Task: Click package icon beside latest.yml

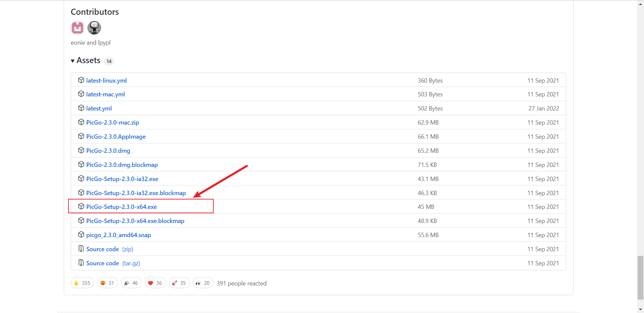Action: 81,108
